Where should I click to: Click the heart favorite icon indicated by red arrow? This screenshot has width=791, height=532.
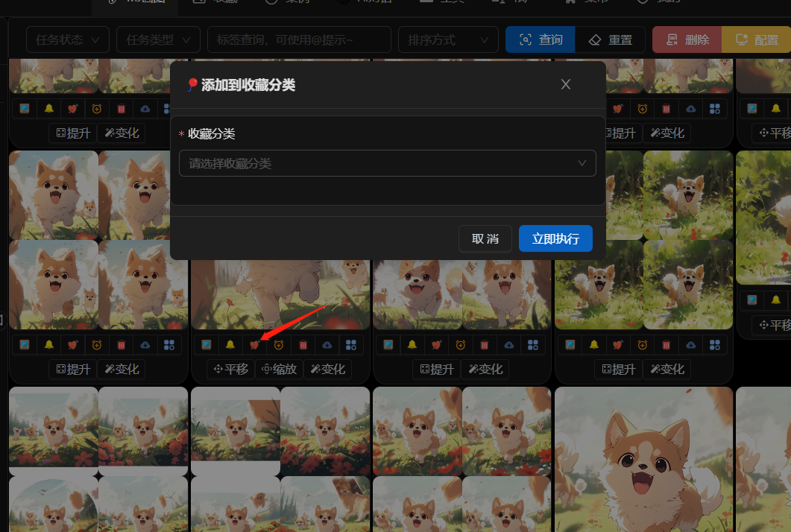tap(254, 345)
